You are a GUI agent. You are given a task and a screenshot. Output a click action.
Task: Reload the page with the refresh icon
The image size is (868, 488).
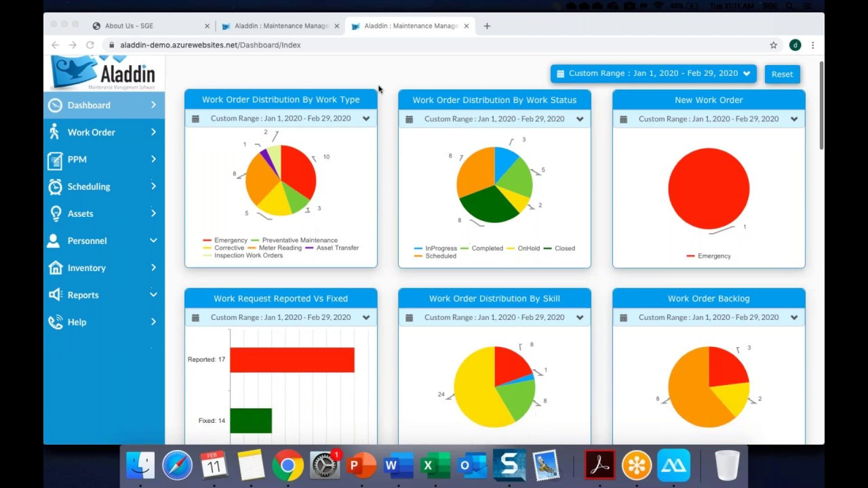pos(90,45)
